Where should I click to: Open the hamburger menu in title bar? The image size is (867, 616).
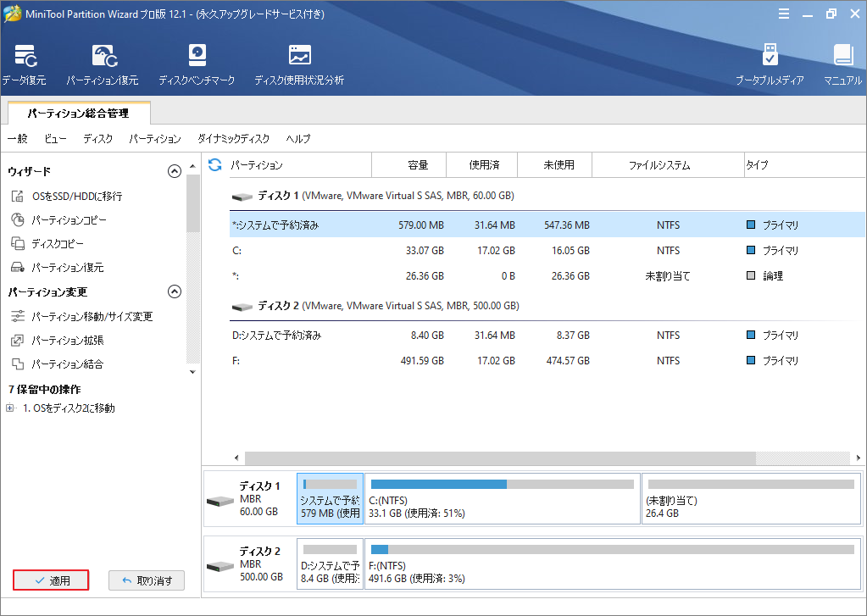[x=784, y=14]
